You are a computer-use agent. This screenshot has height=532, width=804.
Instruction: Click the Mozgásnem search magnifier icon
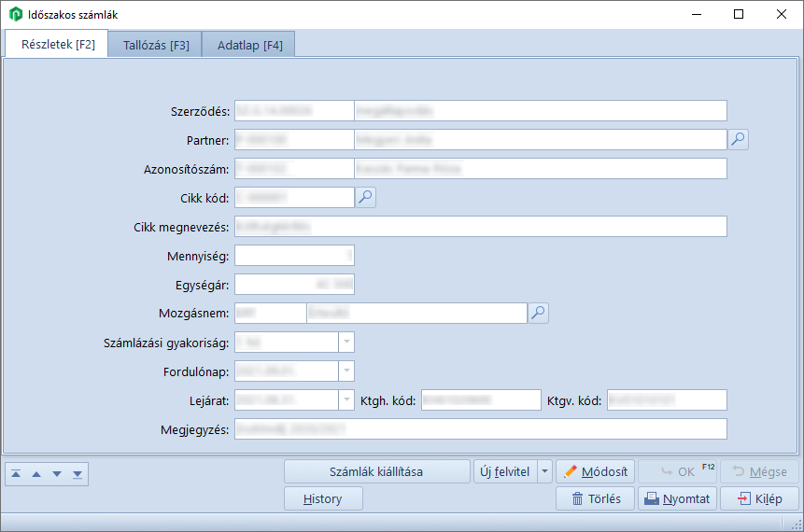pyautogui.click(x=538, y=313)
